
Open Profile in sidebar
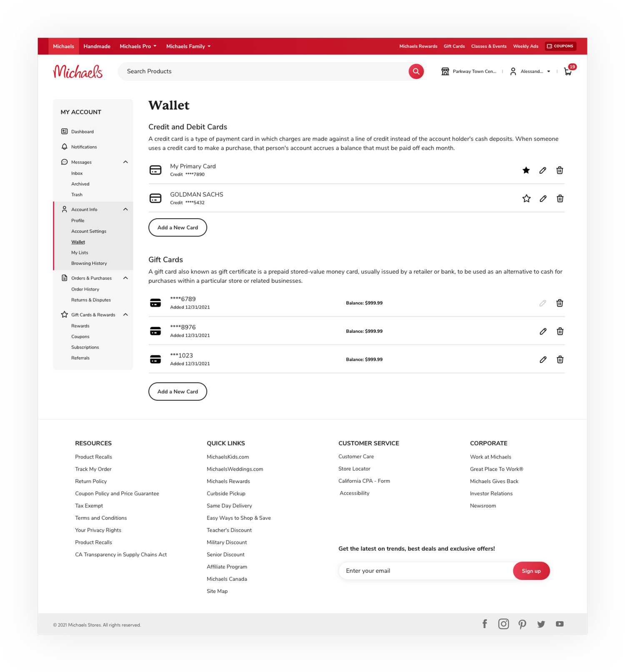click(77, 220)
